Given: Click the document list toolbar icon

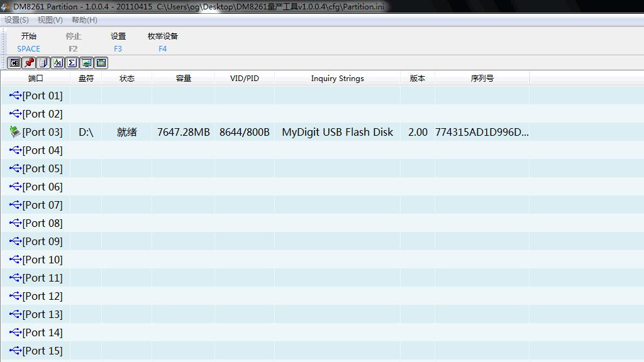Looking at the screenshot, I should [x=43, y=63].
